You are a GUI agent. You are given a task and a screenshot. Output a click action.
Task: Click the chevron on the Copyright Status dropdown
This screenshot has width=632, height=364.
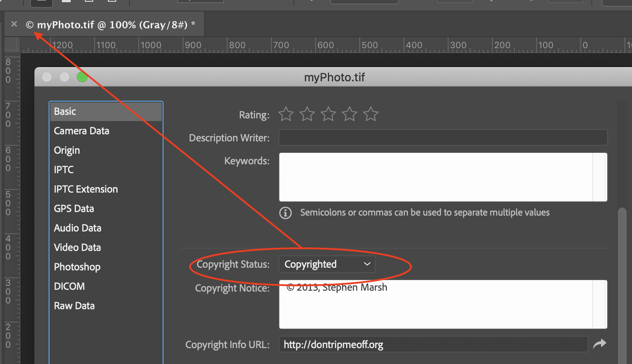coord(367,264)
